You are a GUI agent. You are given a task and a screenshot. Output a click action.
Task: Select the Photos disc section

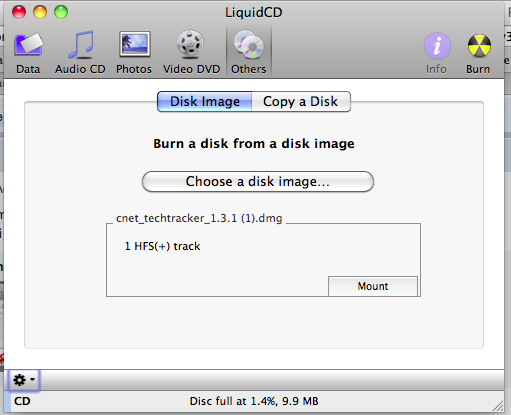[134, 52]
